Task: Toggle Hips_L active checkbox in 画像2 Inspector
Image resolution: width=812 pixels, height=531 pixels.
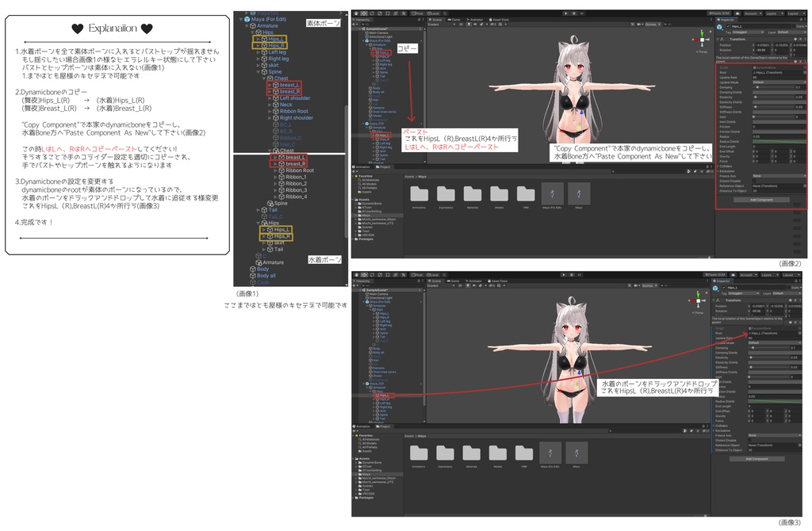Action: (728, 26)
